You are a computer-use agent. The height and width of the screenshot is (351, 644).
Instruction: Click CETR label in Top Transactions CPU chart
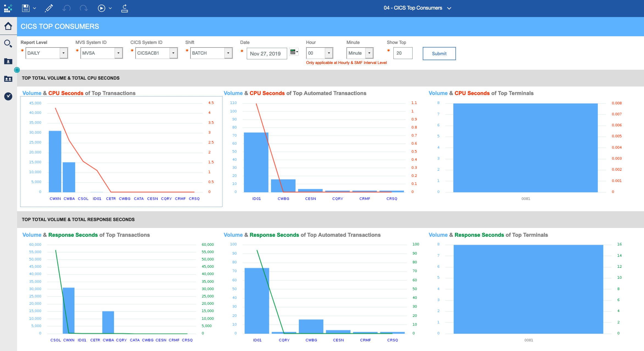[x=111, y=199]
